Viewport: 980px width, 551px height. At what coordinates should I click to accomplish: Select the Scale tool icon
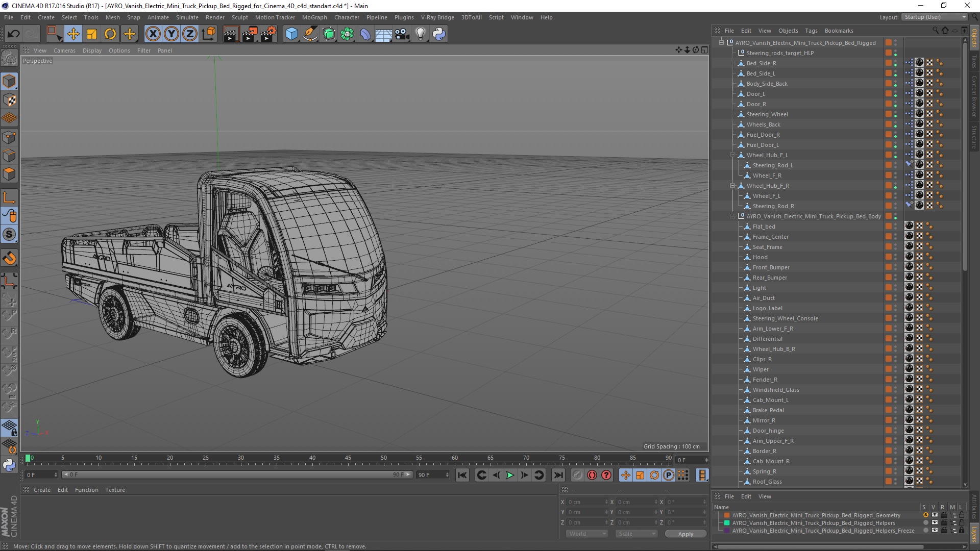pos(92,34)
